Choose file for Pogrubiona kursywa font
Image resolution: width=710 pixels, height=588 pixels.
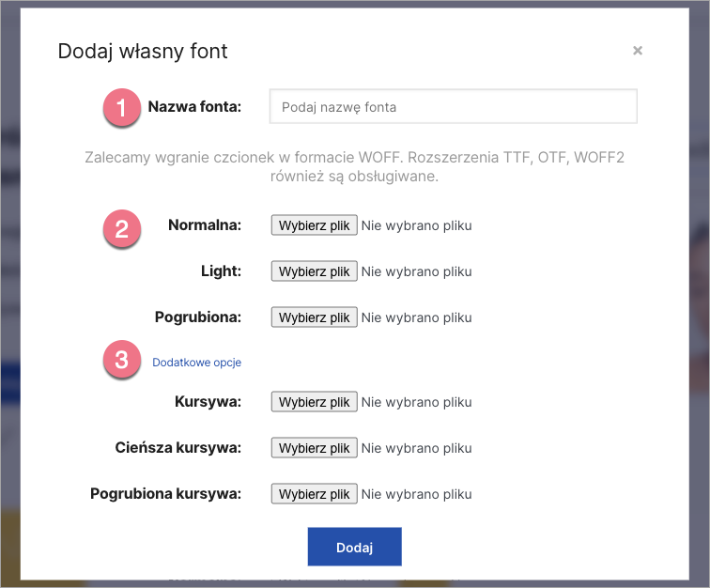tap(314, 494)
